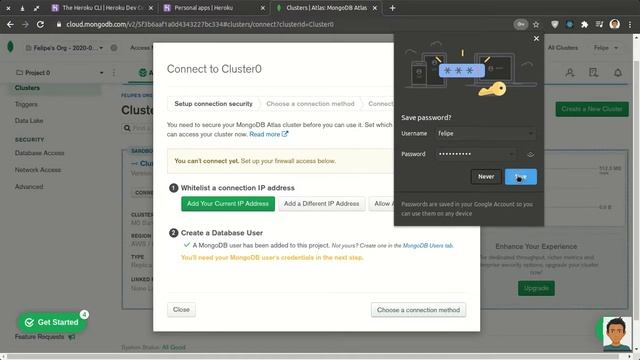Viewport: 640px width, 360px height.
Task: Click the Choose a connection method button
Action: click(x=418, y=310)
